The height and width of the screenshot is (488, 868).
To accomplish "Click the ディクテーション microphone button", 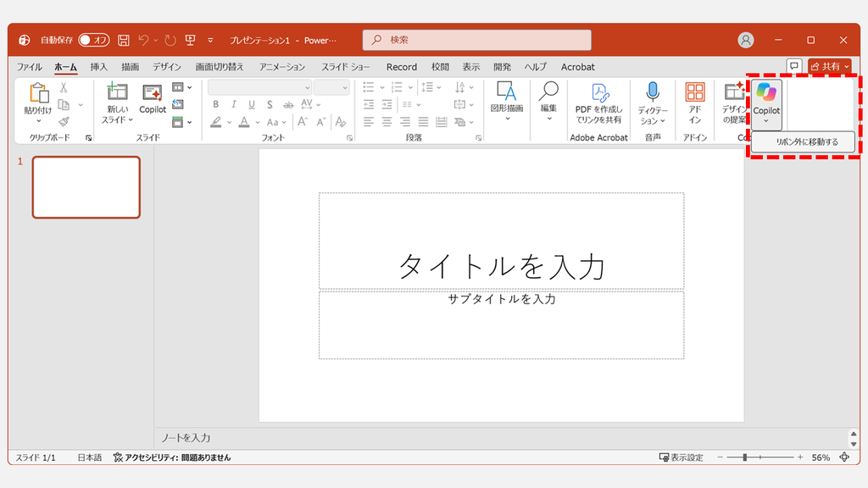I will 653,103.
